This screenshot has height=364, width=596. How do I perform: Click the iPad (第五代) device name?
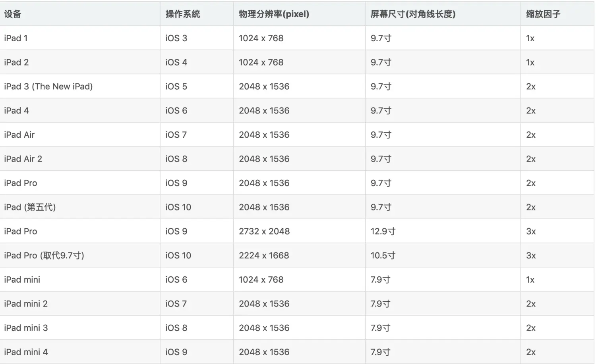(30, 207)
